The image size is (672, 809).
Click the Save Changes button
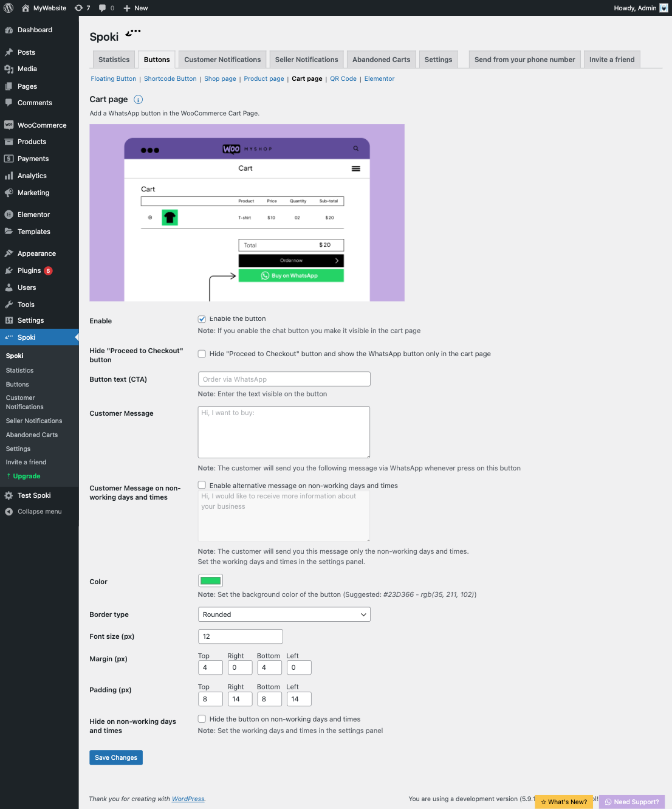pyautogui.click(x=116, y=757)
